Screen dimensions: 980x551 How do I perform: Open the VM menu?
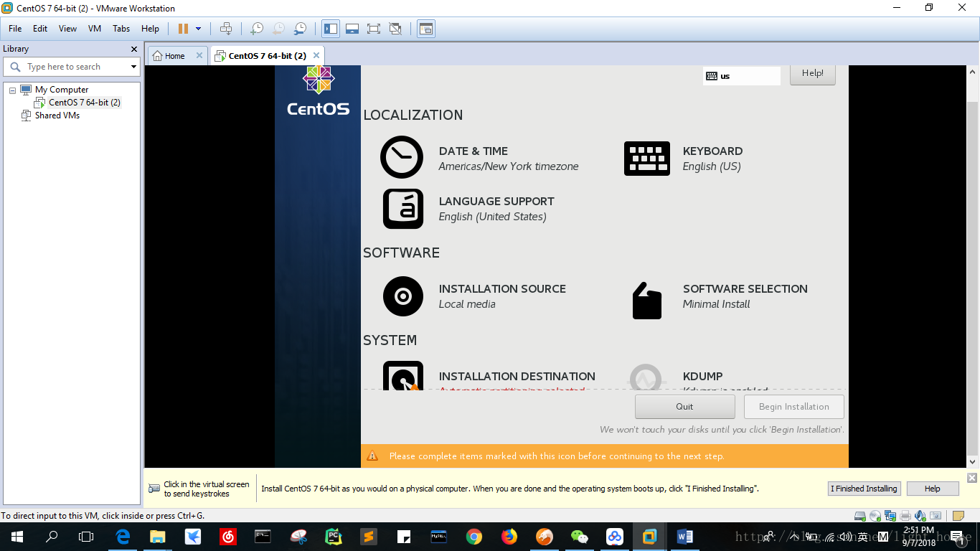tap(95, 29)
